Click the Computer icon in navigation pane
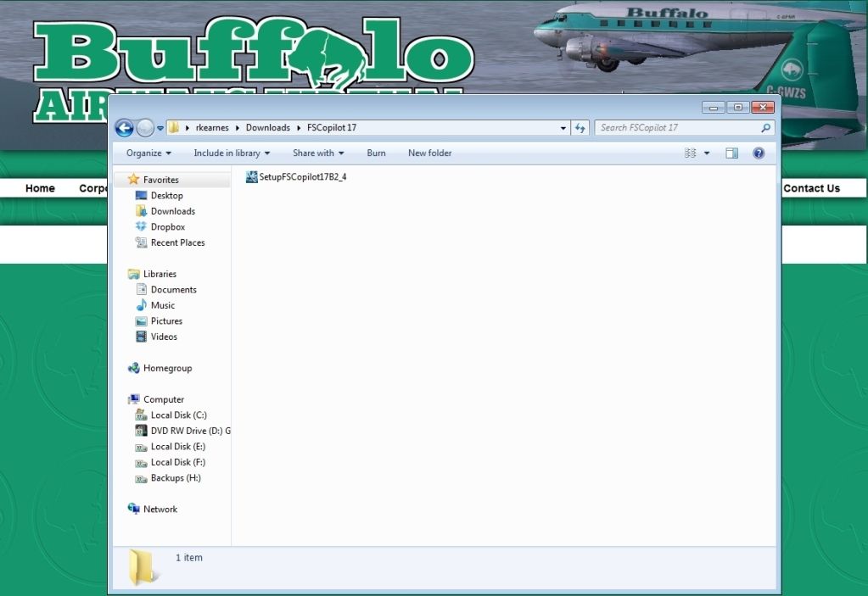The image size is (868, 596). 133,399
